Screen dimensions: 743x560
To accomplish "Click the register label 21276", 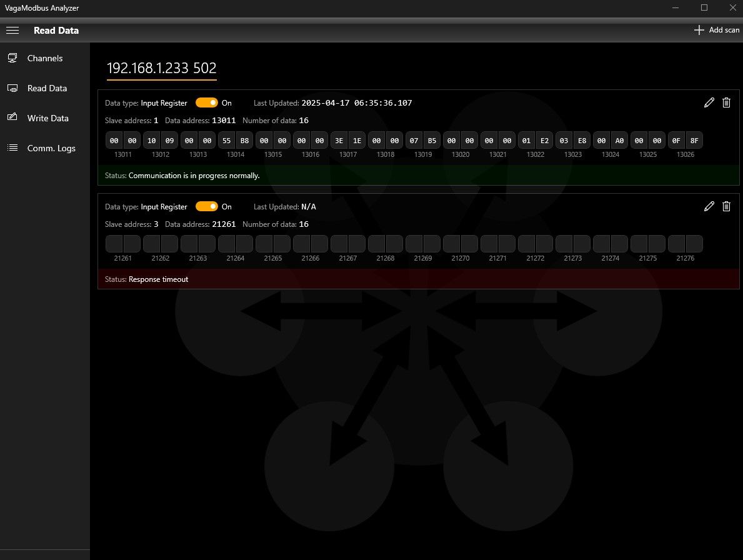I will 685,258.
